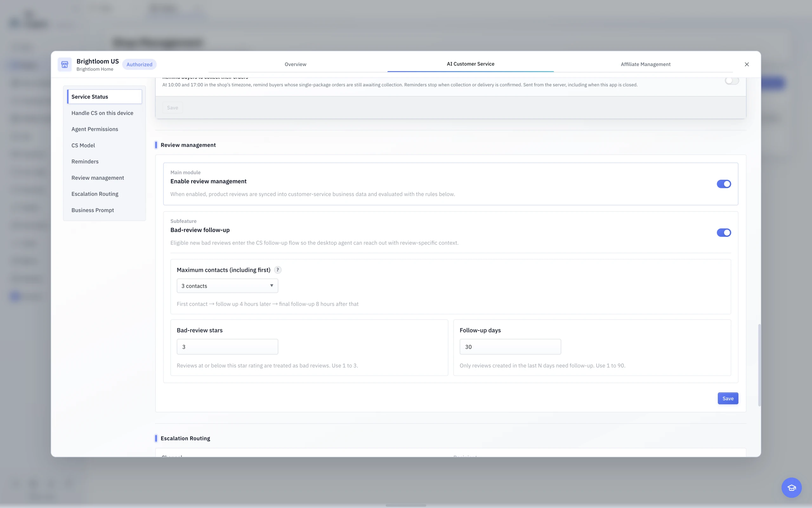Select the AI Customer Service tab
This screenshot has width=812, height=508.
470,64
